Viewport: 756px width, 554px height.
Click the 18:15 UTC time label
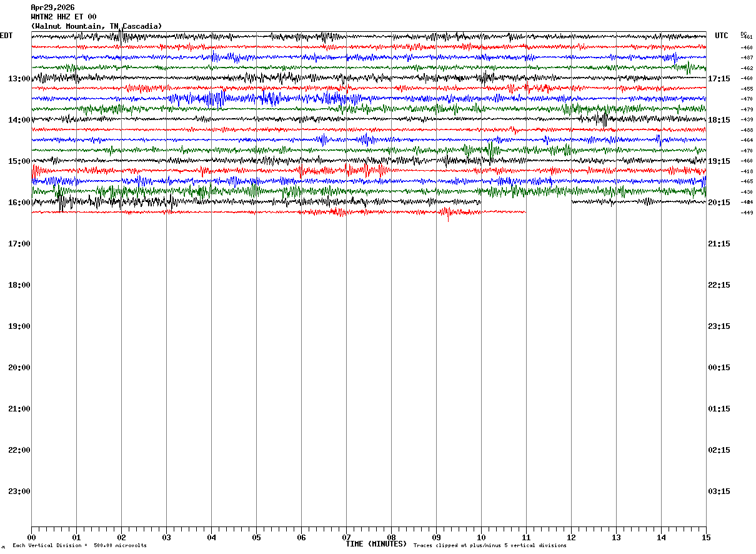[x=719, y=120]
